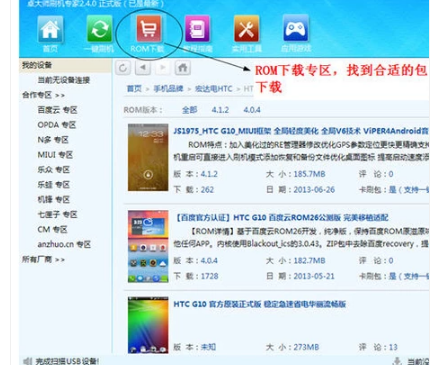Expand the 所有厂商 >> section
The height and width of the screenshot is (365, 438).
click(43, 259)
